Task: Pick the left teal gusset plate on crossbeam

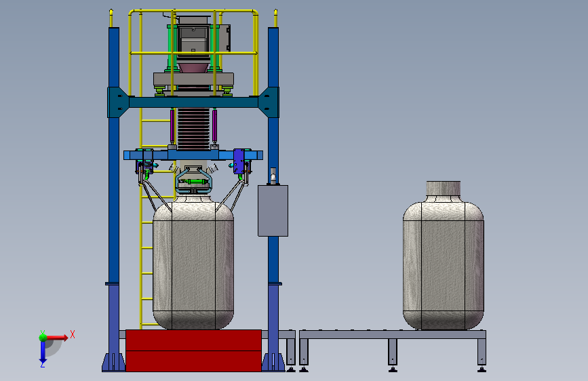Action: (x=118, y=102)
